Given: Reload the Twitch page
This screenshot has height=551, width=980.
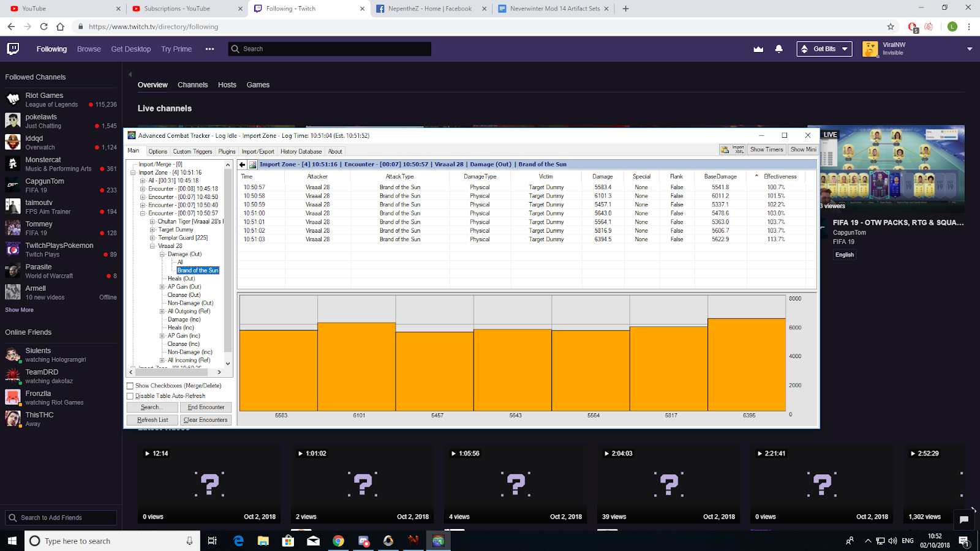Looking at the screenshot, I should (x=43, y=27).
